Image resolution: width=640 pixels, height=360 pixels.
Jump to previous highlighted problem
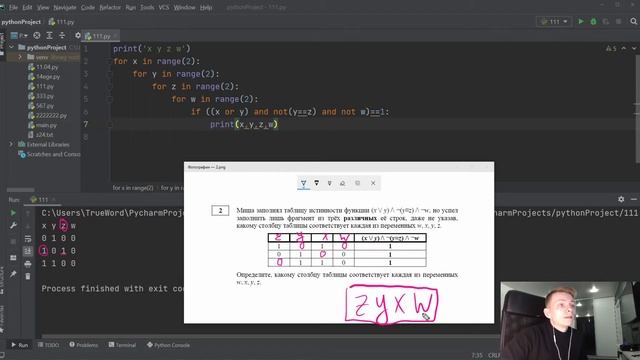point(624,49)
